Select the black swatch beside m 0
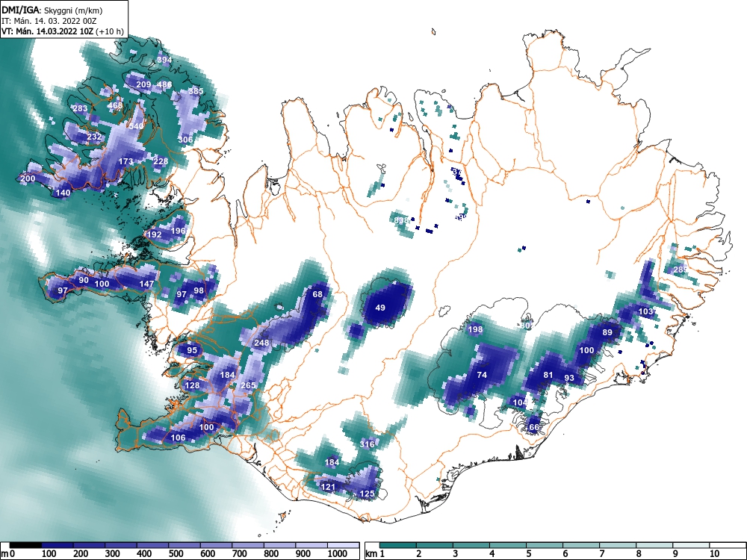The height and width of the screenshot is (560, 747). pos(25,545)
